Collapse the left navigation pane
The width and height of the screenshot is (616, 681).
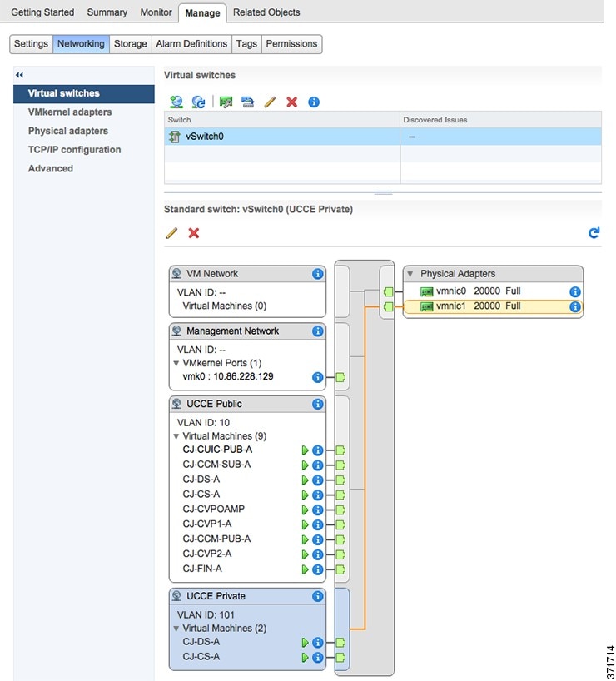[x=19, y=75]
